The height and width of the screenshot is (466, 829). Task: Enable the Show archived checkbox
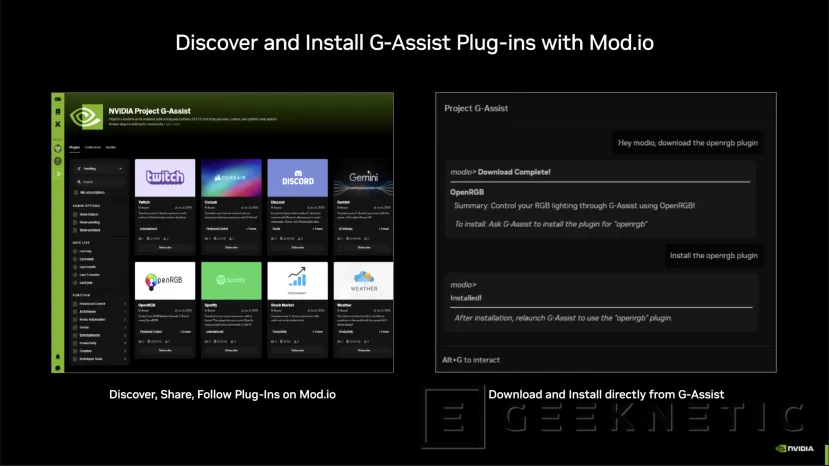pyautogui.click(x=75, y=230)
